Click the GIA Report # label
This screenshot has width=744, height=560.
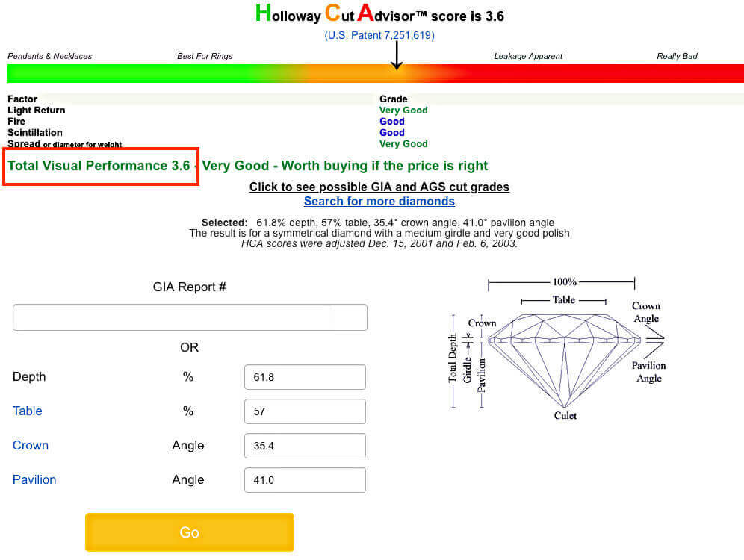189,287
